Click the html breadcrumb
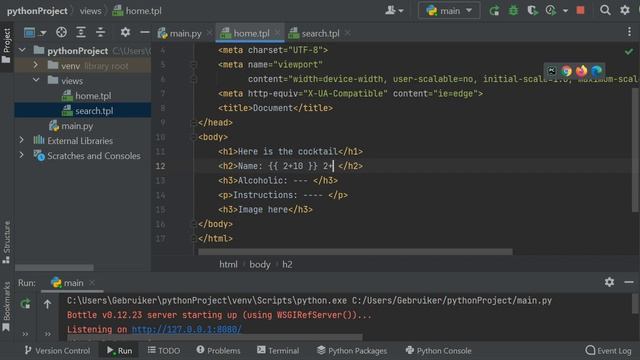 (228, 264)
